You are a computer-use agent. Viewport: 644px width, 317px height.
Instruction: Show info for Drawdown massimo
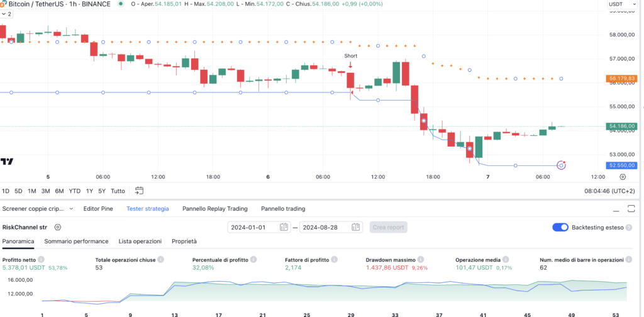(421, 260)
